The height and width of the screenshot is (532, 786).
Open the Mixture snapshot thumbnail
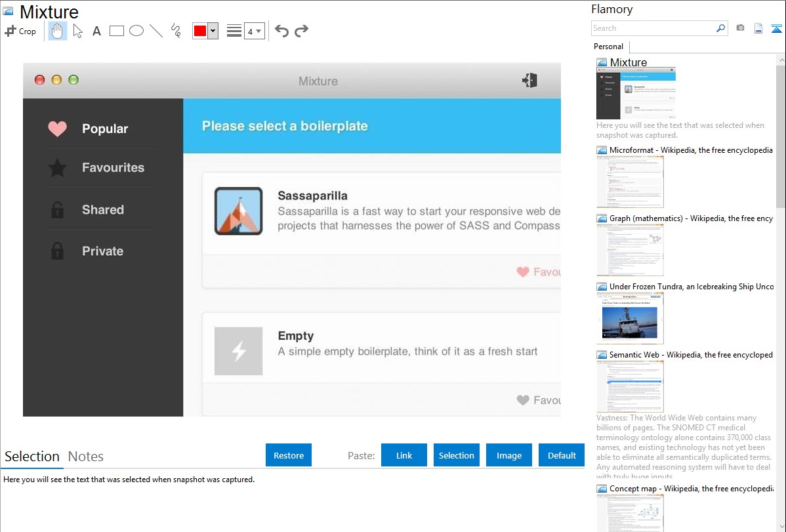(636, 93)
